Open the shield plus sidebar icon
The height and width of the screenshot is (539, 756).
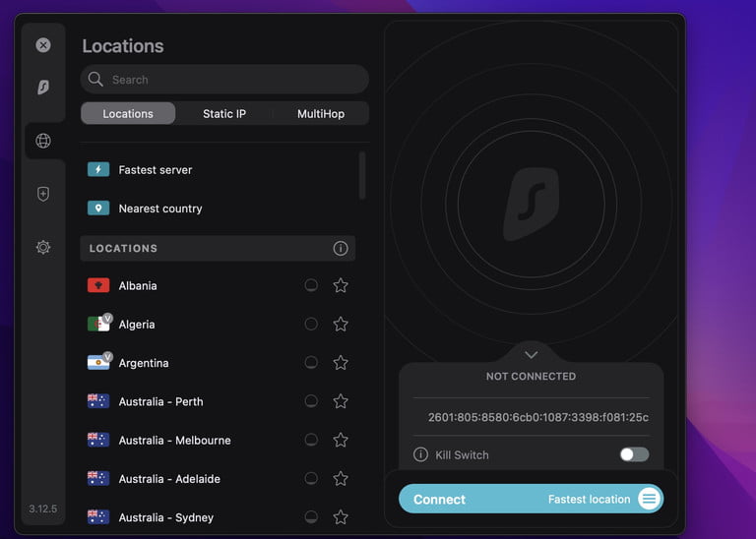pyautogui.click(x=43, y=194)
